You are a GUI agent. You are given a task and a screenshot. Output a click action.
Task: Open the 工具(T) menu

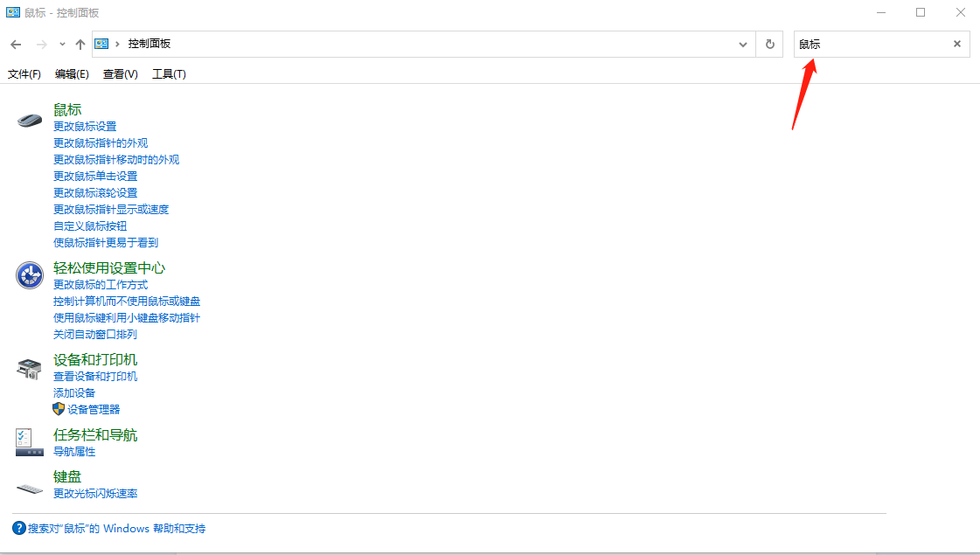(170, 73)
